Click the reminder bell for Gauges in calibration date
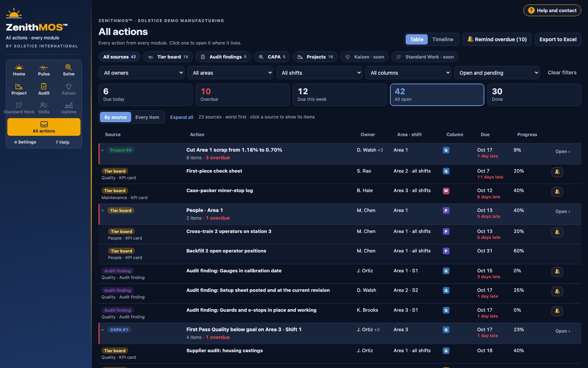The height and width of the screenshot is (368, 588). (557, 272)
